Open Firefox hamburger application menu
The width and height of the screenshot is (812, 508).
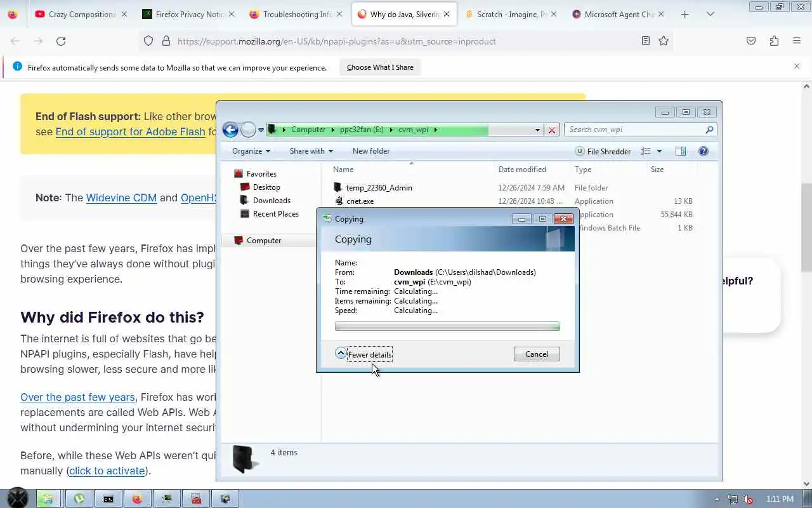coord(797,41)
